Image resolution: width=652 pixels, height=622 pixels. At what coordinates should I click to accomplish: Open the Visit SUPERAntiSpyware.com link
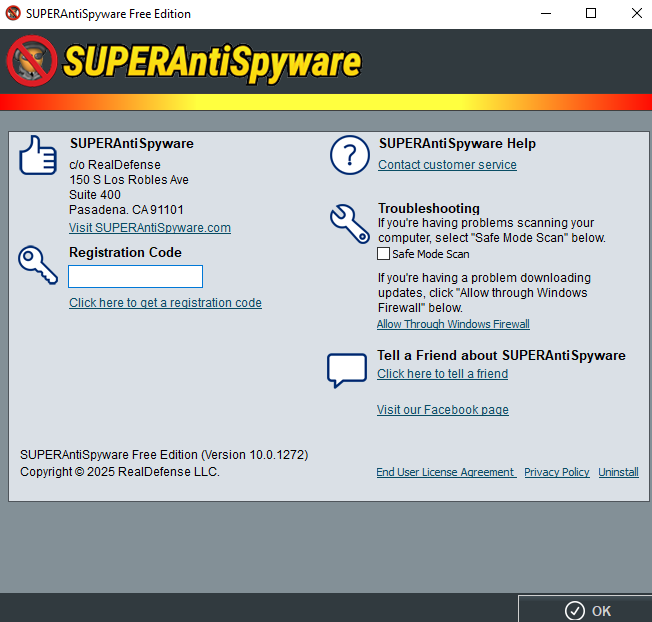pyautogui.click(x=150, y=228)
